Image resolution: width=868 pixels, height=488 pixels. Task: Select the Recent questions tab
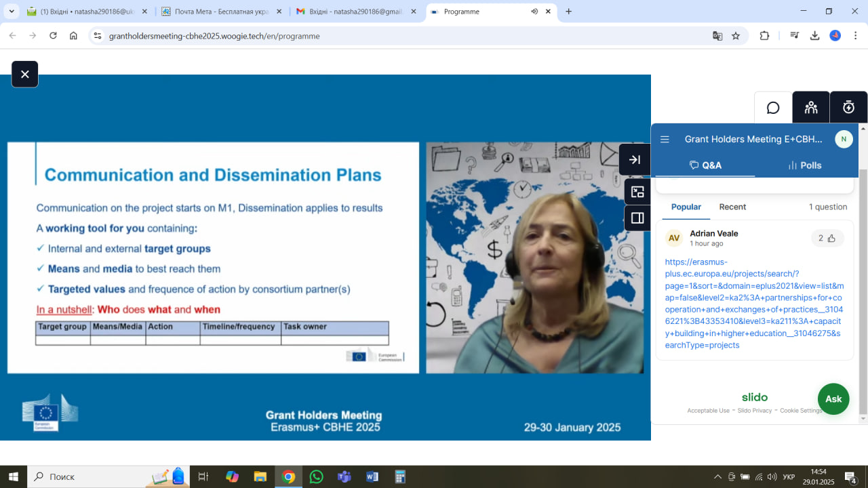(x=732, y=207)
